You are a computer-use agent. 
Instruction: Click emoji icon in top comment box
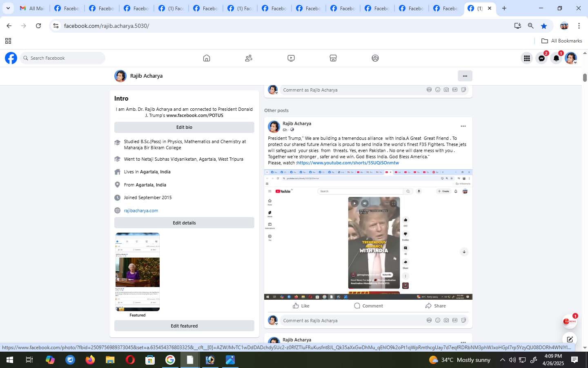(438, 90)
